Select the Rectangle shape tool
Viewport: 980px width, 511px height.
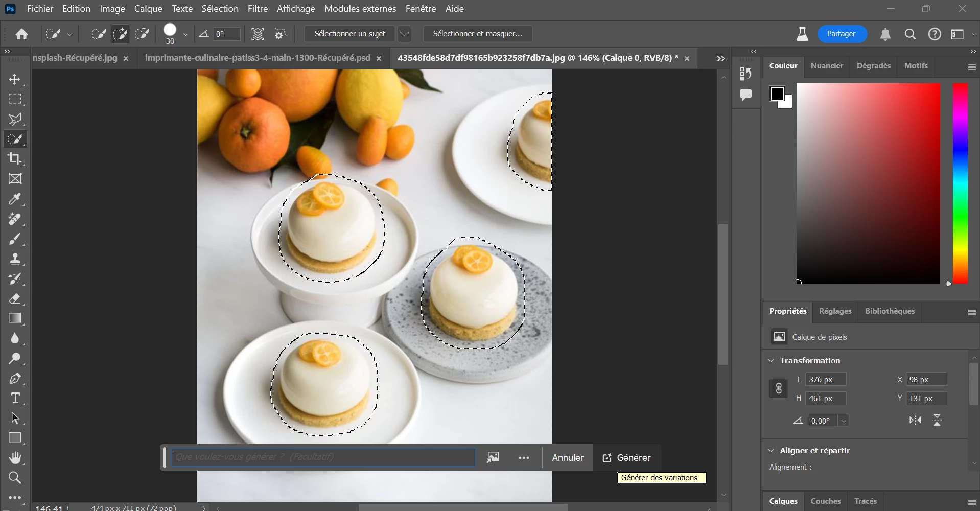15,438
